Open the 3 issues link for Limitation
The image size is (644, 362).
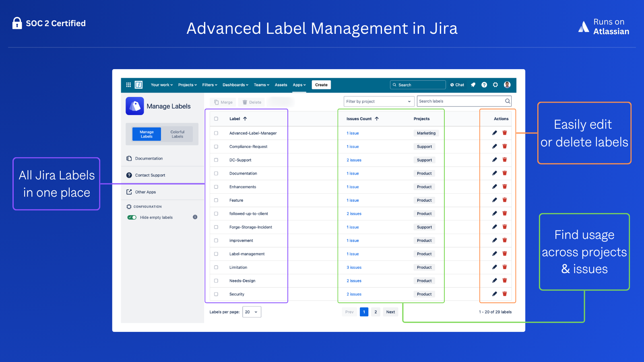[x=354, y=267]
